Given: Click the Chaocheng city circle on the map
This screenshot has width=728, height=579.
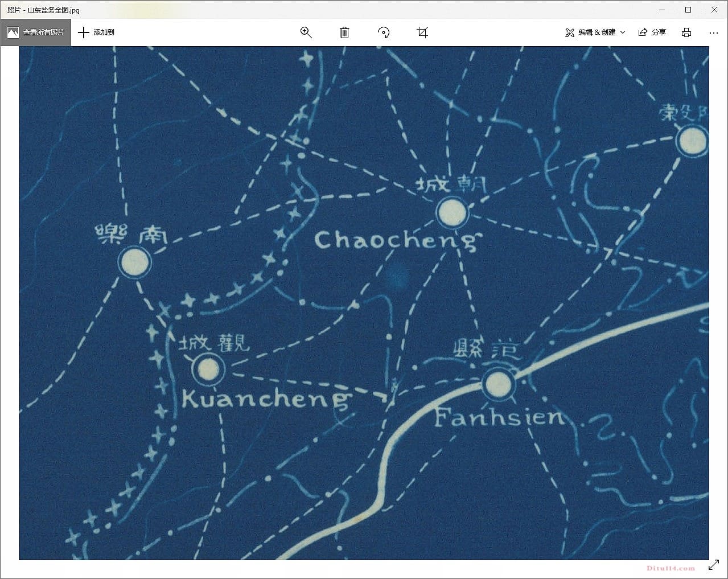Looking at the screenshot, I should click(453, 213).
